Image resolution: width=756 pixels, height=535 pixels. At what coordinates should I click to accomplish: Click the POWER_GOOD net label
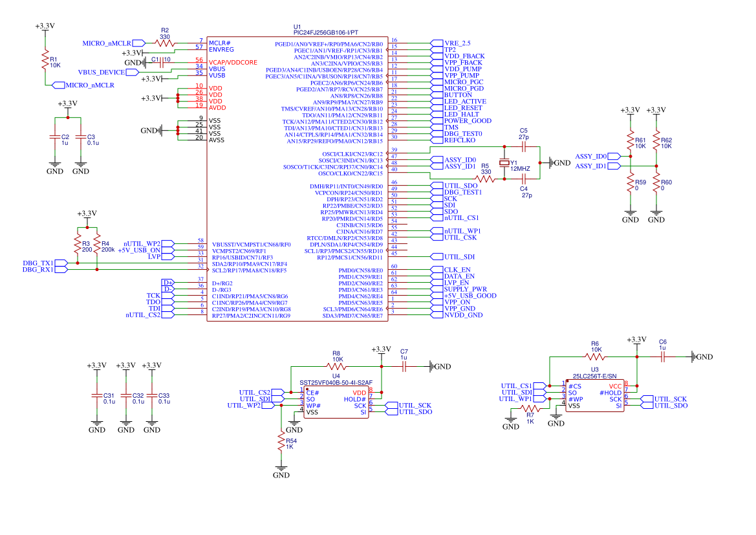[x=461, y=121]
